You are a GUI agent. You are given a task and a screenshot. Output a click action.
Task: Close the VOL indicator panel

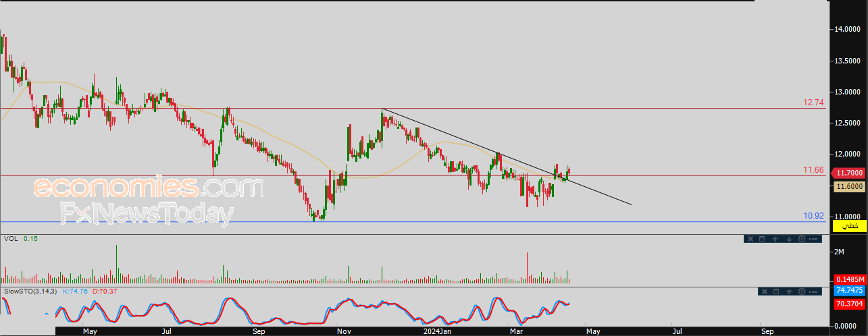coord(750,238)
